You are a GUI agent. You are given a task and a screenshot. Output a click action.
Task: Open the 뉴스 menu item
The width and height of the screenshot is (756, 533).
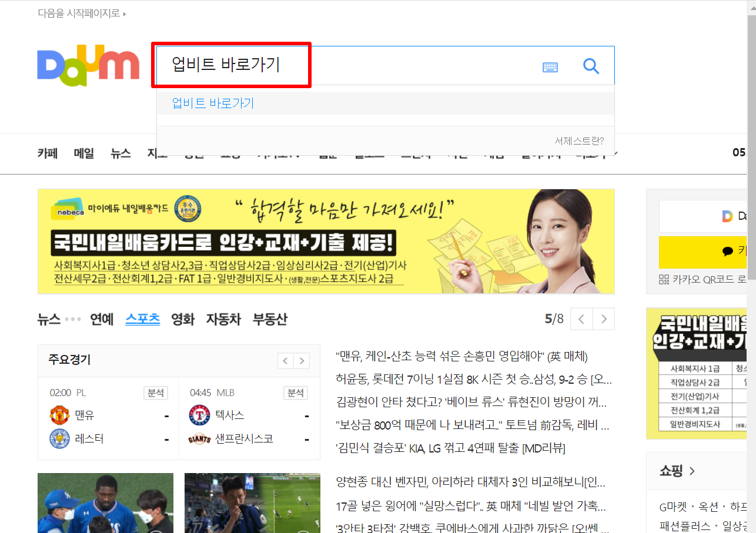121,153
